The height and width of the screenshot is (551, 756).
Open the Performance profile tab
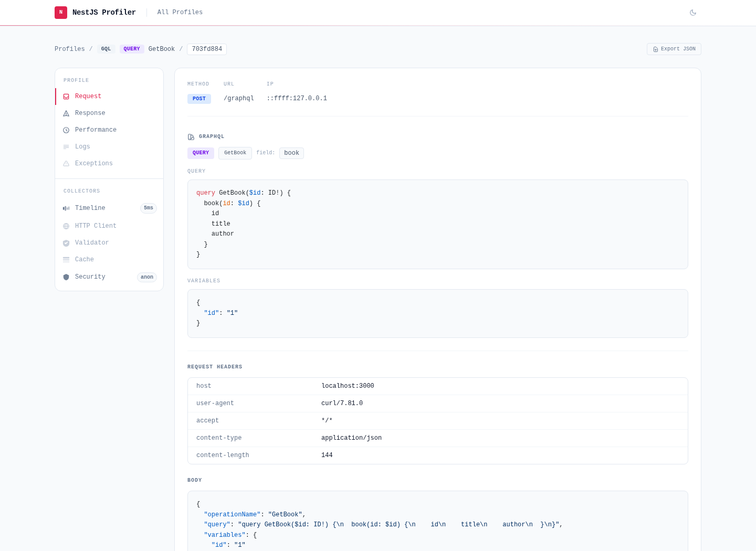click(109, 130)
